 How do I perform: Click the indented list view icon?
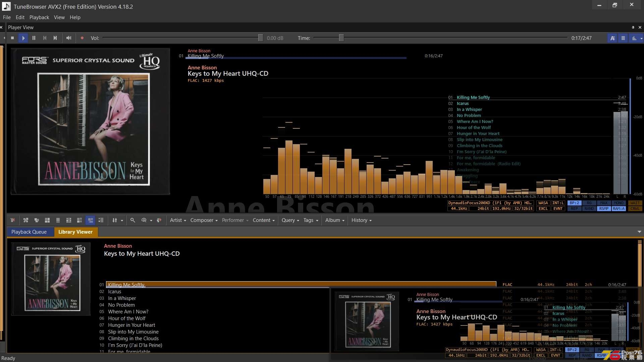pos(101,220)
